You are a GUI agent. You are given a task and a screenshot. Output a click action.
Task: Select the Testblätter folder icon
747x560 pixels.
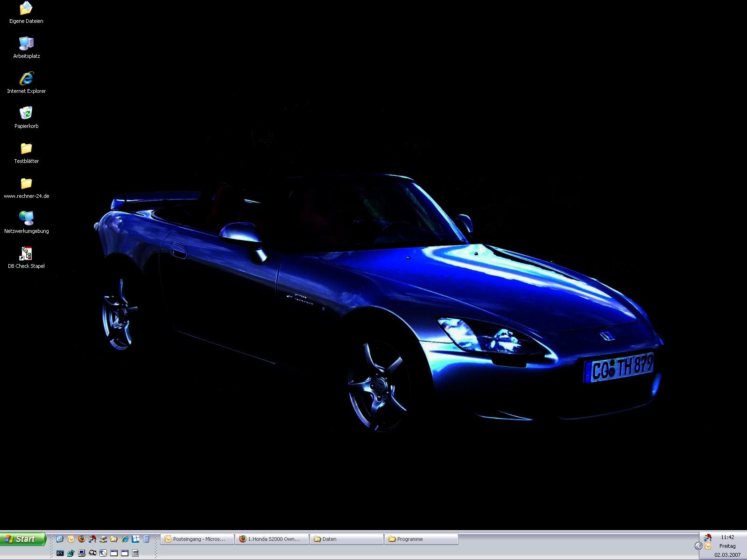26,148
